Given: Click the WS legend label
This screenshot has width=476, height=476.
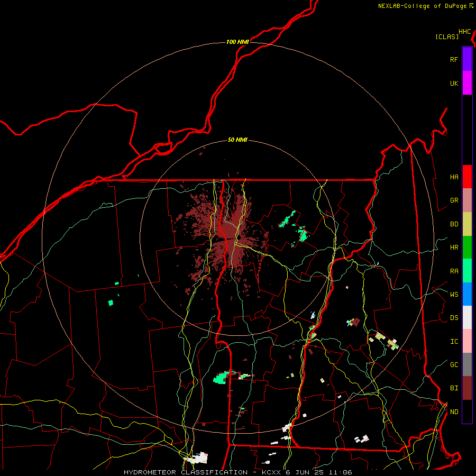Looking at the screenshot, I should pyautogui.click(x=454, y=295).
